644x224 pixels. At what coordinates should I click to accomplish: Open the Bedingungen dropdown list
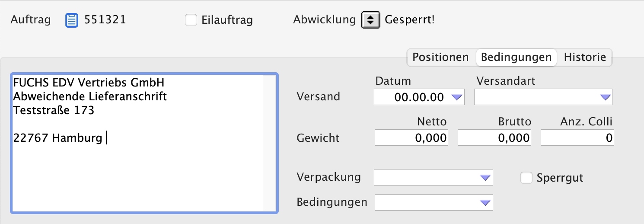pyautogui.click(x=486, y=202)
